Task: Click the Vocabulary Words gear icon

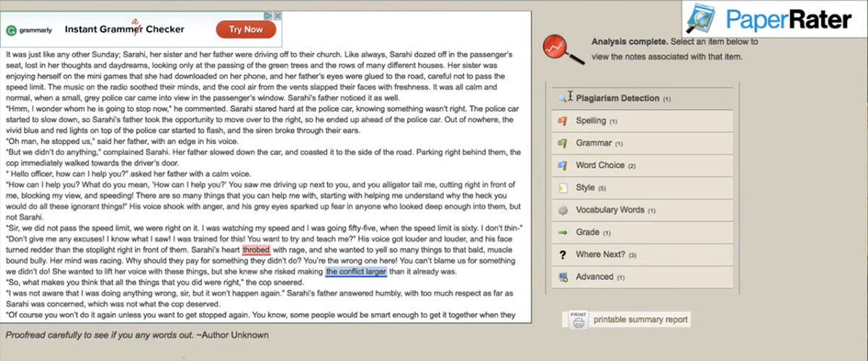Action: coord(563,211)
